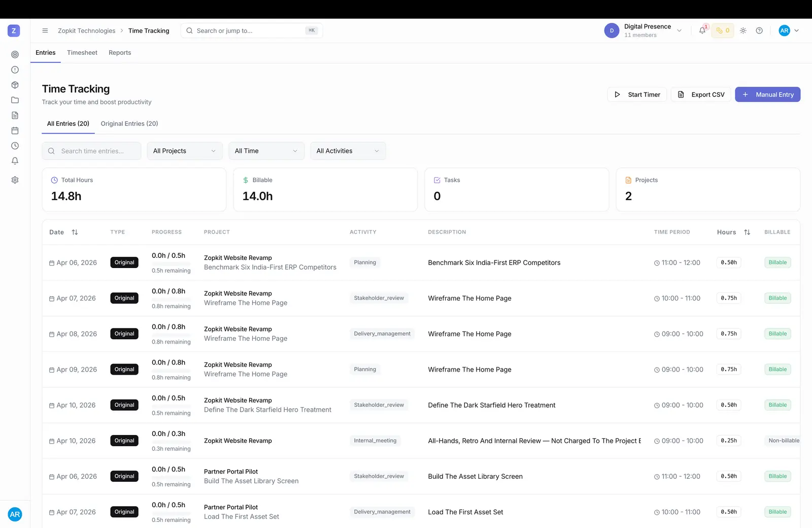Click the Start Timer button
This screenshot has height=528, width=812.
pyautogui.click(x=637, y=94)
